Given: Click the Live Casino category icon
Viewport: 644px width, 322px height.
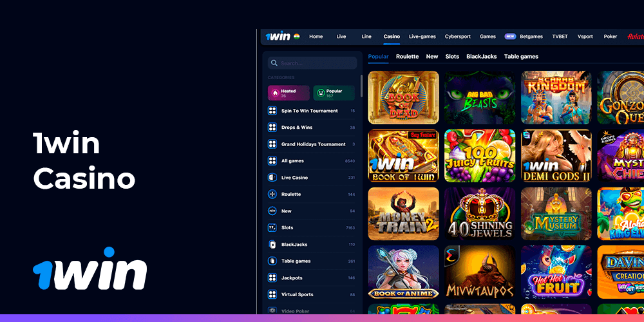Looking at the screenshot, I should point(272,178).
